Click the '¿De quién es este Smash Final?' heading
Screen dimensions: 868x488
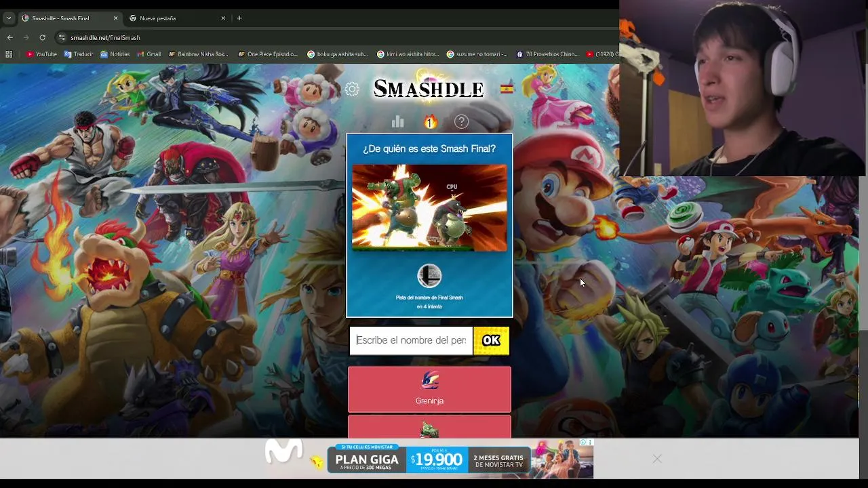click(x=429, y=148)
